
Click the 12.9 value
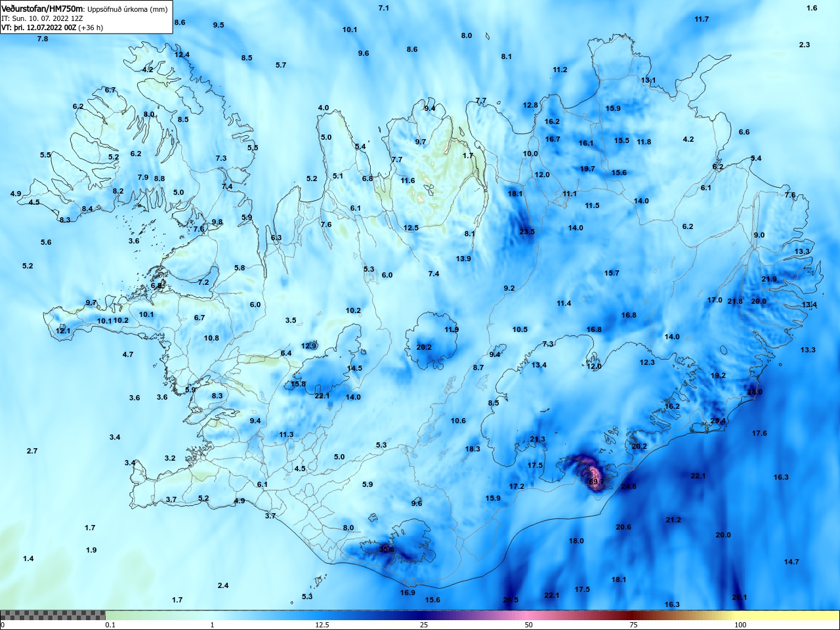(x=309, y=346)
